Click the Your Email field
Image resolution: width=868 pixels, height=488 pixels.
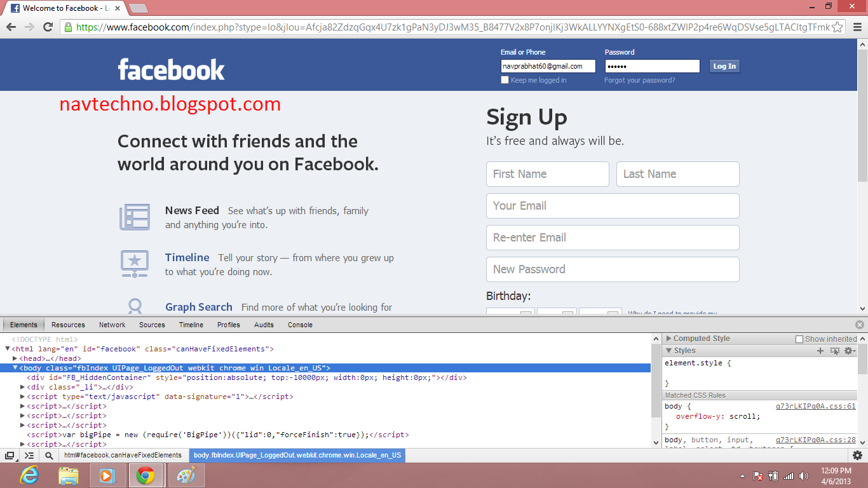point(613,206)
